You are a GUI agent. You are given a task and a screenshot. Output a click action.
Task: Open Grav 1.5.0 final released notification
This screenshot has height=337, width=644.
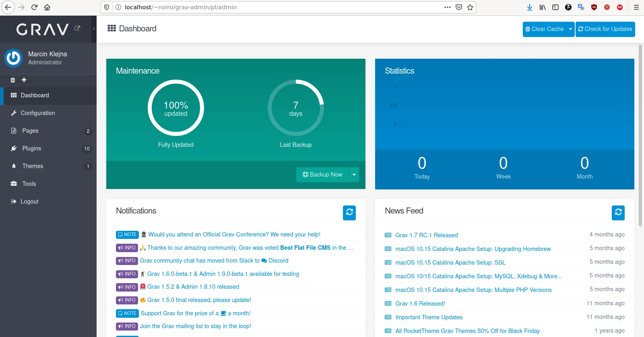[199, 300]
